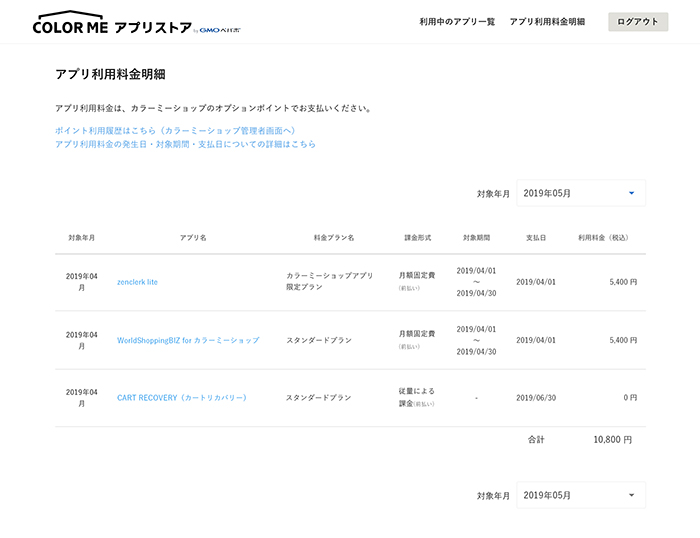Click the 支払日 column header
The height and width of the screenshot is (538, 700).
536,238
